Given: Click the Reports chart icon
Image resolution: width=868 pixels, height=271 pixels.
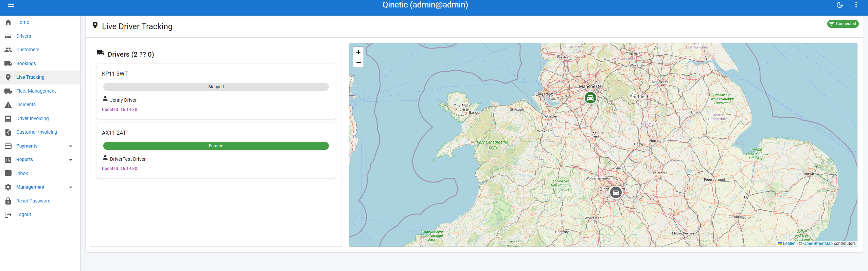Looking at the screenshot, I should pyautogui.click(x=8, y=160).
